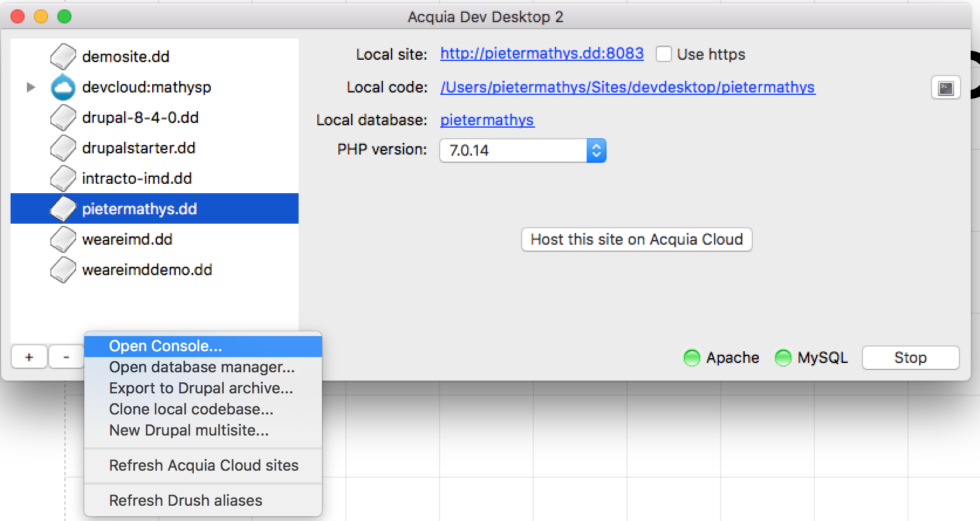Zoom window with the green button
980x521 pixels.
(64, 16)
